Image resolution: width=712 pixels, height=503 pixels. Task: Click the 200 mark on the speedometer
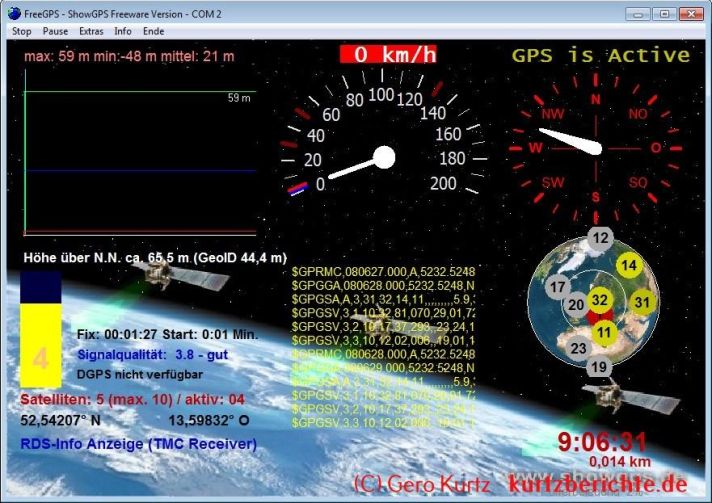pos(443,183)
